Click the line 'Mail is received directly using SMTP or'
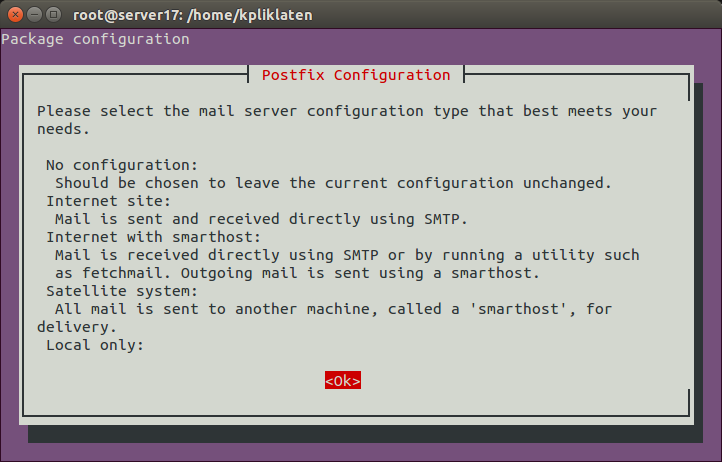Image resolution: width=722 pixels, height=462 pixels. click(347, 255)
